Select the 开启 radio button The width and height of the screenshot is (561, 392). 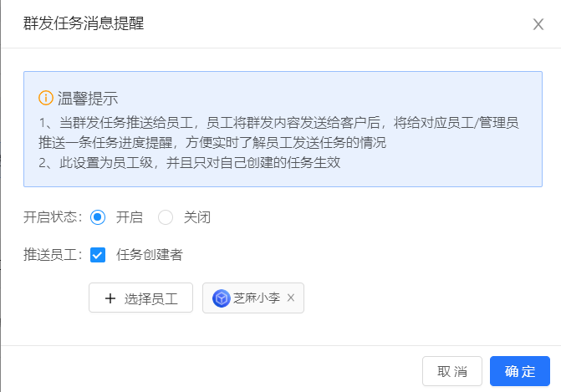[x=98, y=217]
